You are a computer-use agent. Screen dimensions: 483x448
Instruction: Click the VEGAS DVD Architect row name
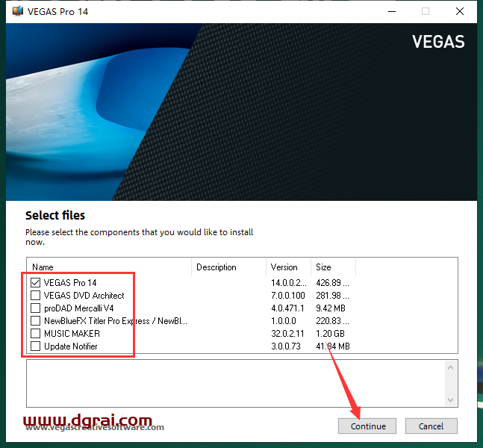tap(84, 296)
